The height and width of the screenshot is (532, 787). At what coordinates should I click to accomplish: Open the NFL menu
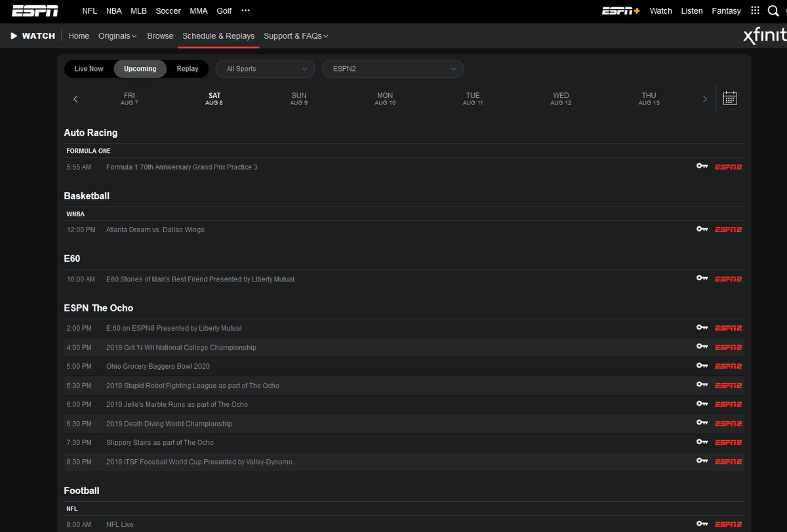tap(89, 11)
